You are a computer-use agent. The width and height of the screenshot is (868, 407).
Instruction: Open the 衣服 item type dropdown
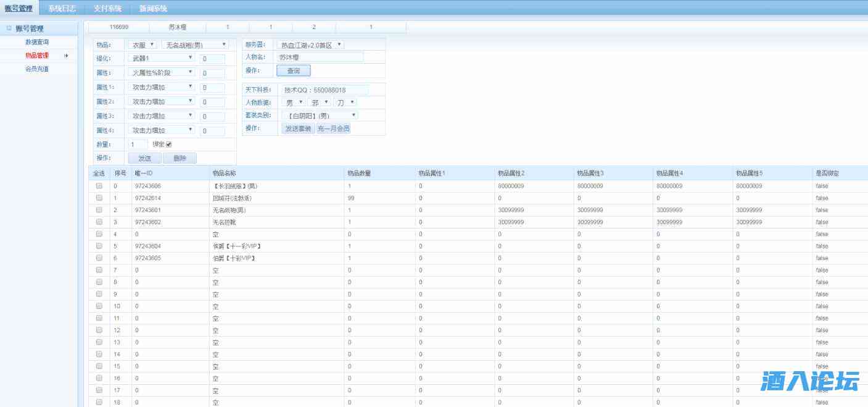[142, 45]
